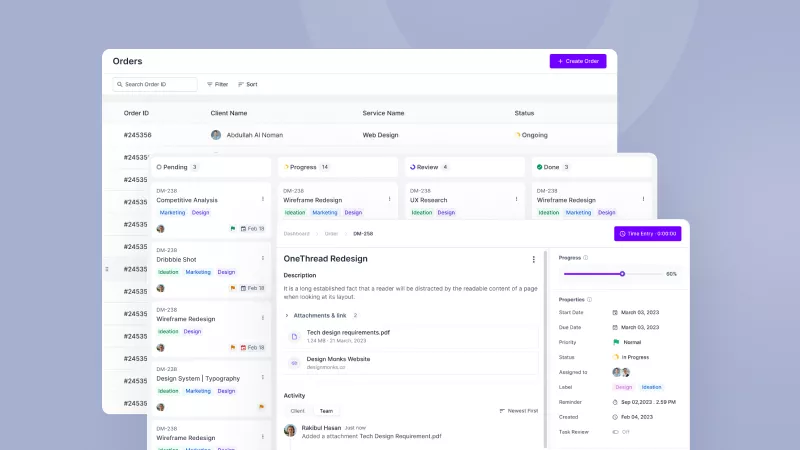
Task: Click the progress slider handle
Action: (x=622, y=273)
